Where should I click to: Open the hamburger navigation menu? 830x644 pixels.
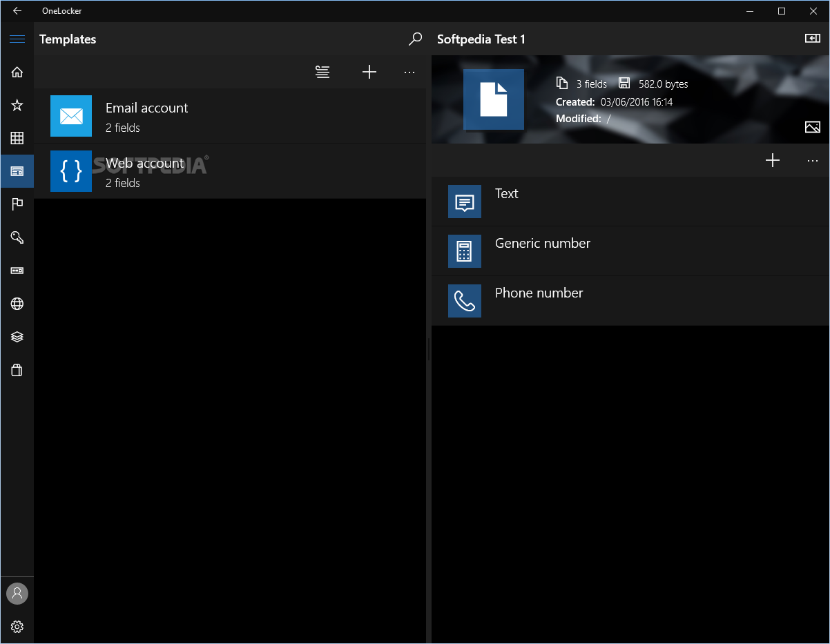(x=17, y=39)
